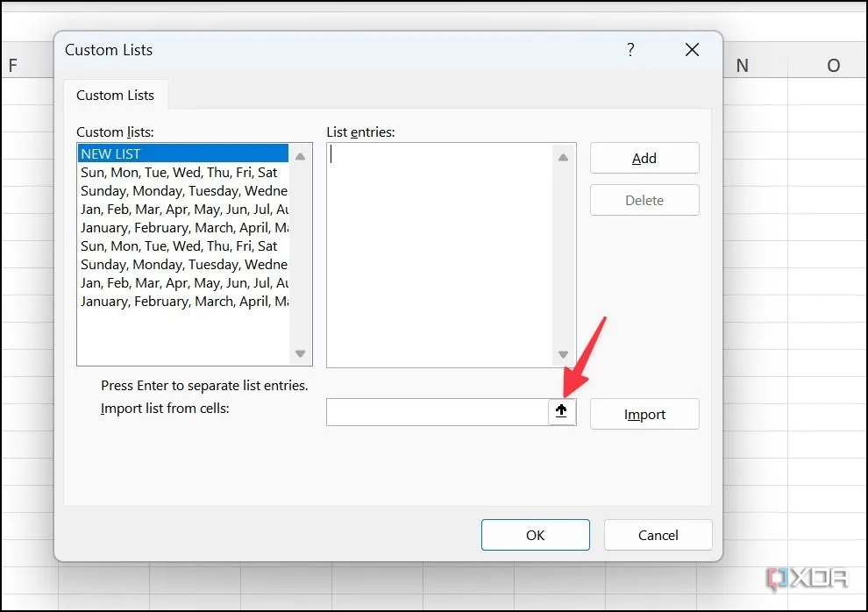The height and width of the screenshot is (612, 868).
Task: Select the last January, February, March list
Action: click(183, 302)
